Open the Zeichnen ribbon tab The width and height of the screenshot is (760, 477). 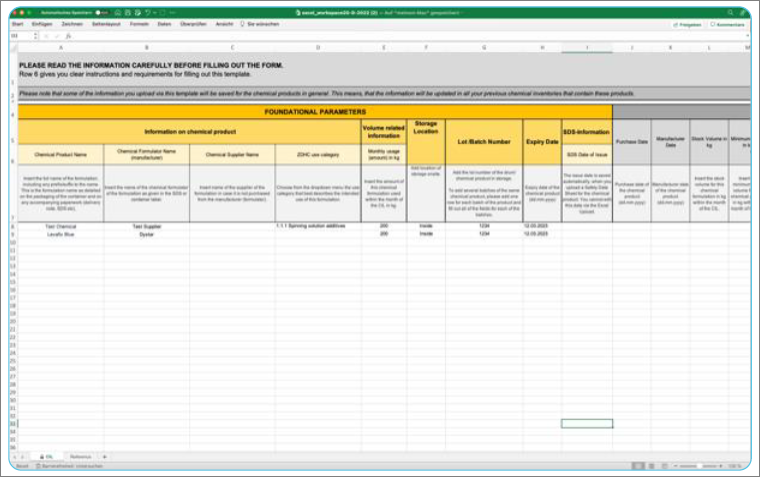pos(72,24)
